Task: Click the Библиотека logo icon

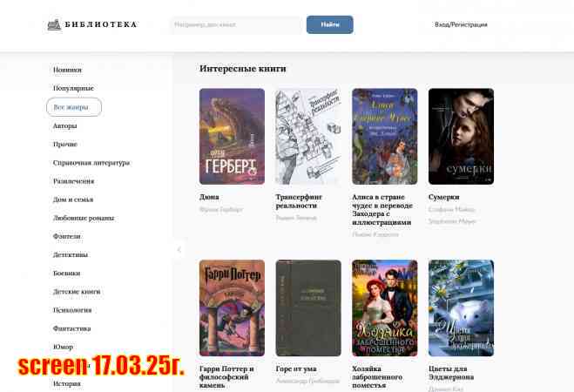Action: [x=54, y=24]
